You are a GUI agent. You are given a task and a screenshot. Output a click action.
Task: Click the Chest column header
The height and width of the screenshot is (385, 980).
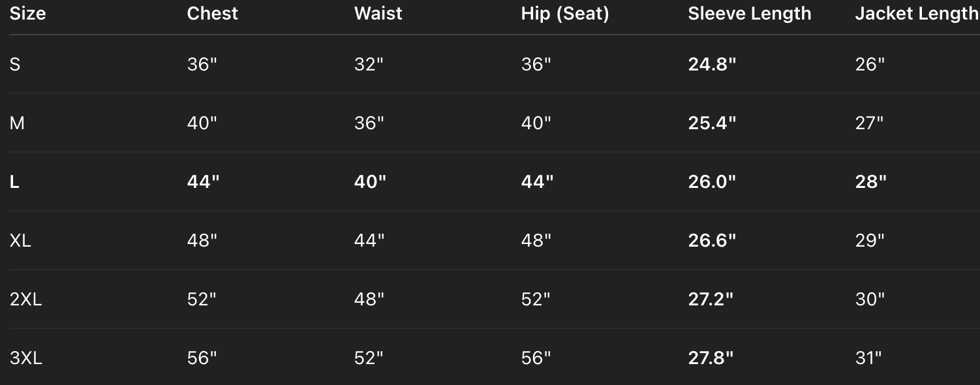click(213, 14)
